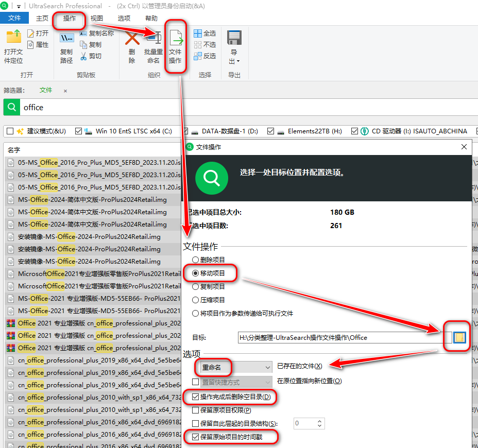
Task: Toggle the Elements22TB (H:) drive checkbox
Action: (270, 131)
